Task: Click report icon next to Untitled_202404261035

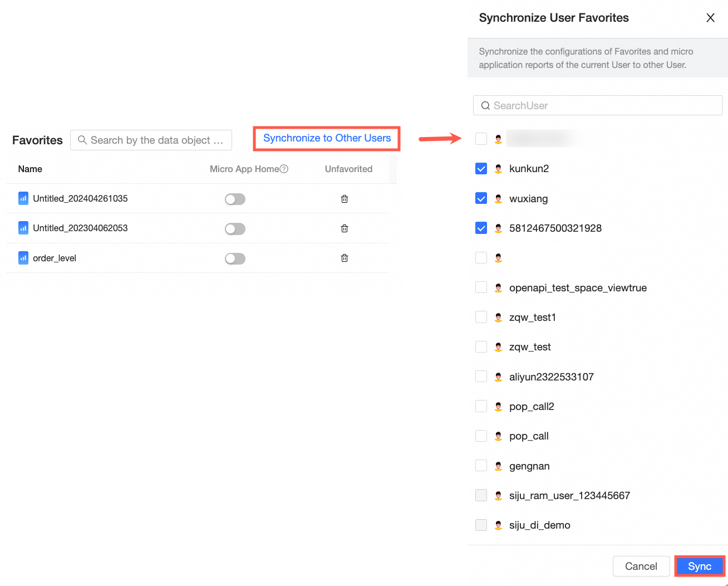Action: (23, 198)
